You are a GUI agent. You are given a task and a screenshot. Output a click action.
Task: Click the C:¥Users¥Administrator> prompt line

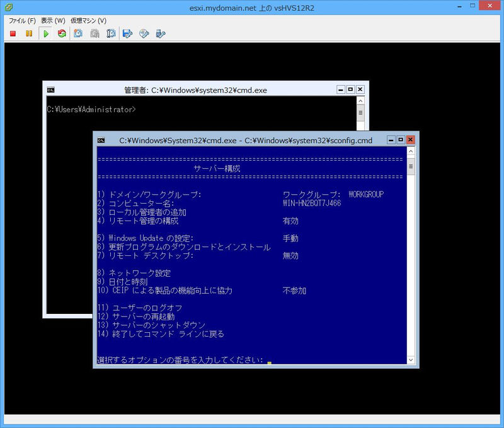(x=91, y=109)
